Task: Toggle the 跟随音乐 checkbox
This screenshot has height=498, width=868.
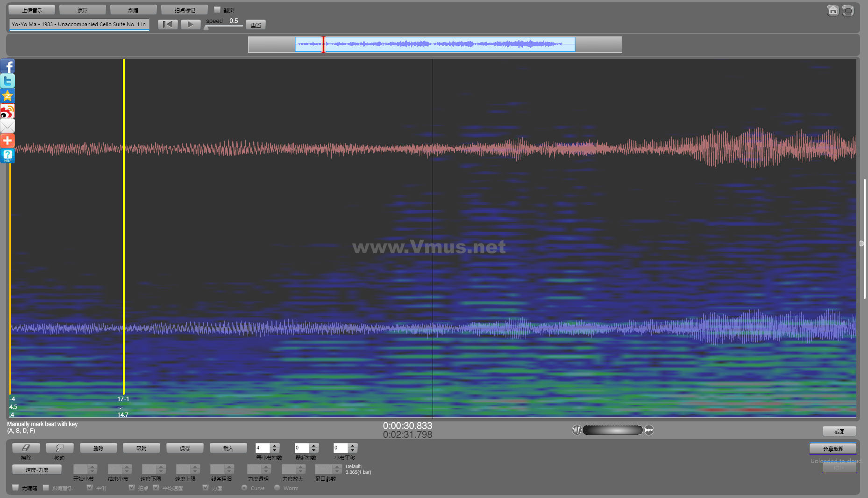Action: coord(46,488)
